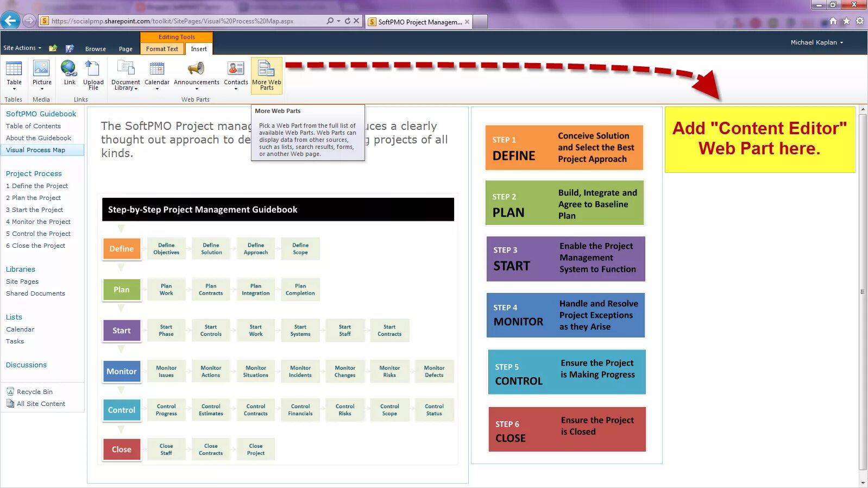Click the purple STEP 3 START banner
Viewport: 868px width, 488px height.
tap(565, 259)
